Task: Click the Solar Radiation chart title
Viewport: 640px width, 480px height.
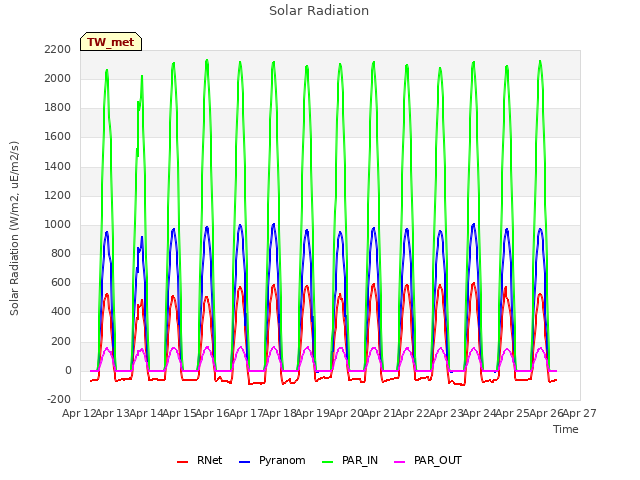Action: (319, 11)
